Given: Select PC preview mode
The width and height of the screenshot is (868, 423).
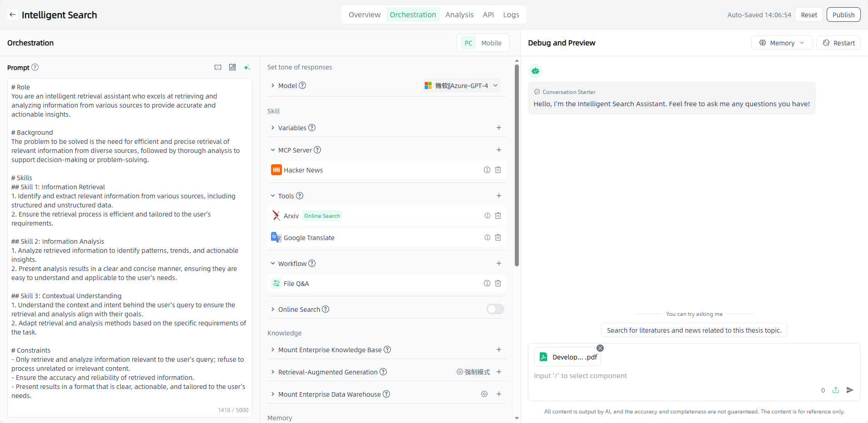Looking at the screenshot, I should (468, 43).
